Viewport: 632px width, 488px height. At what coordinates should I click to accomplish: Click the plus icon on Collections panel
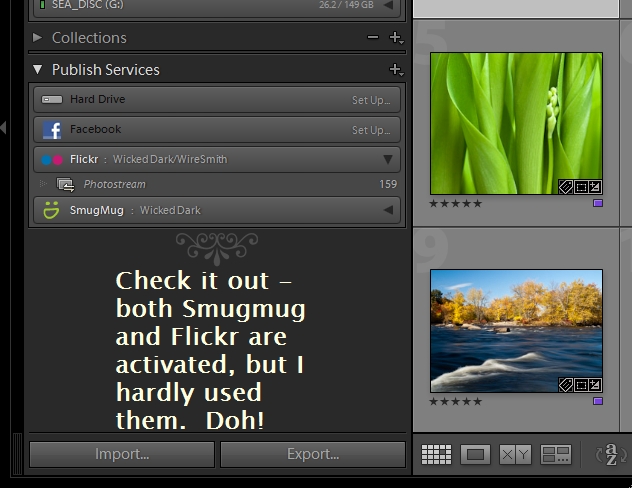coord(395,38)
